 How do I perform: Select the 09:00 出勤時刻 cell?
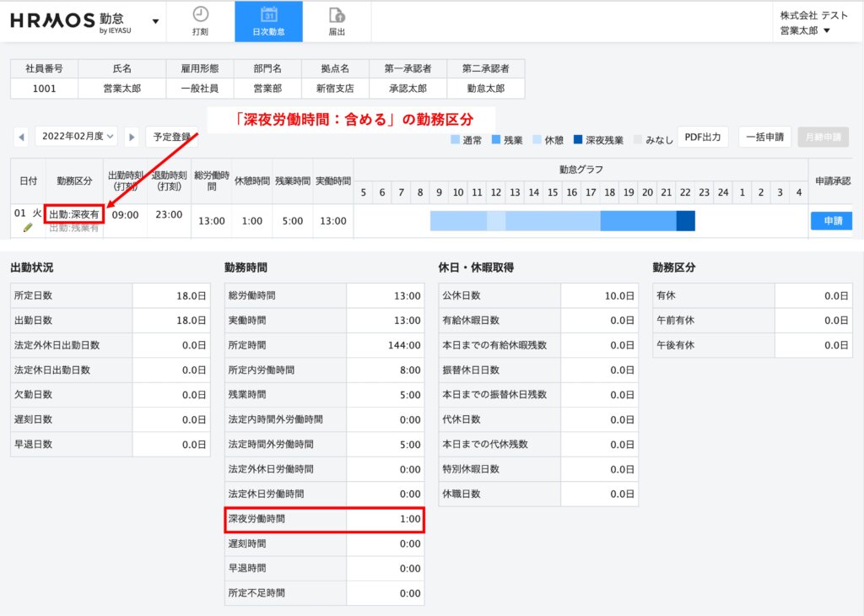click(x=125, y=215)
